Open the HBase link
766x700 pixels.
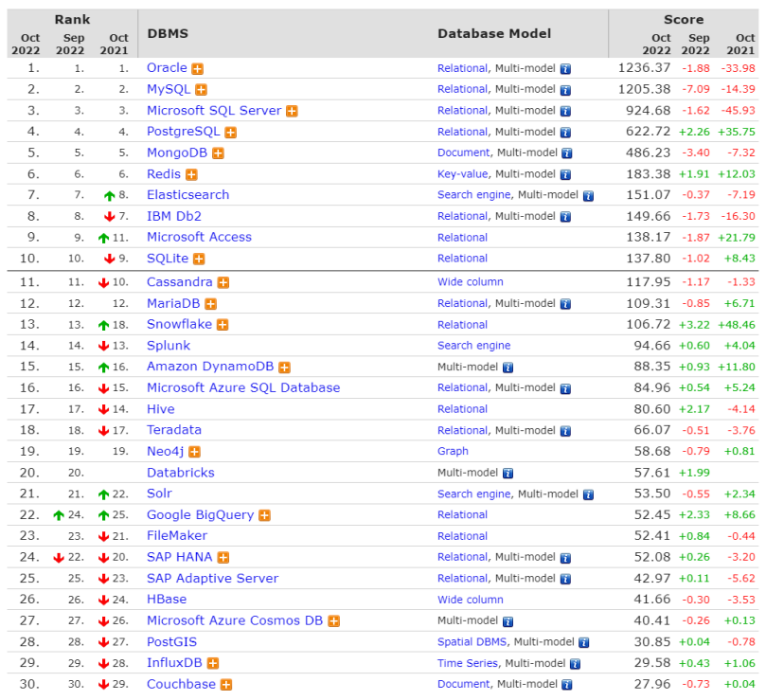167,600
